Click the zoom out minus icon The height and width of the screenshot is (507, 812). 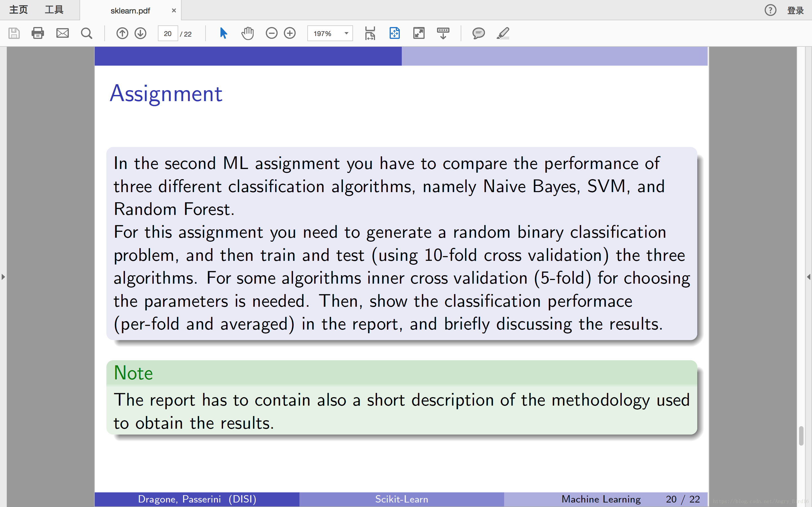tap(272, 33)
